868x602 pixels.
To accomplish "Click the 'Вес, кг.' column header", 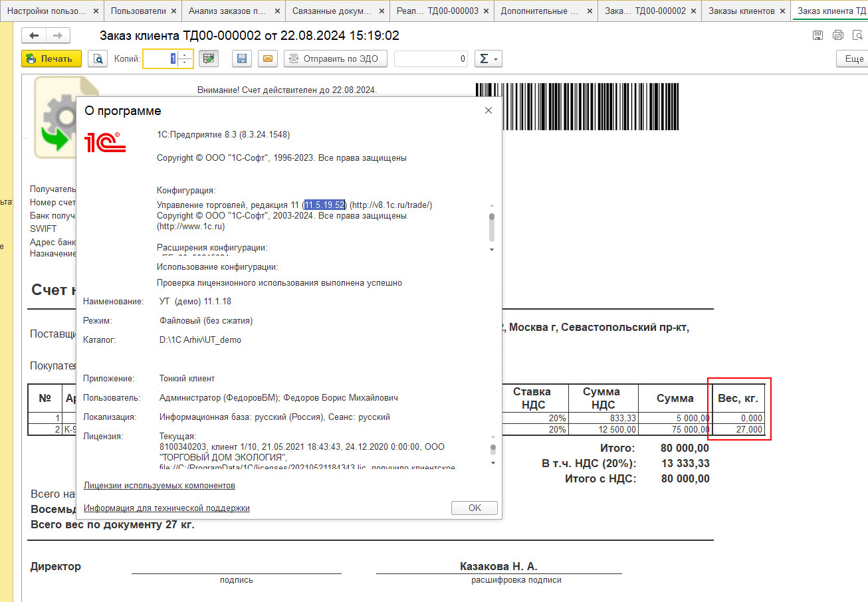I will pos(738,398).
